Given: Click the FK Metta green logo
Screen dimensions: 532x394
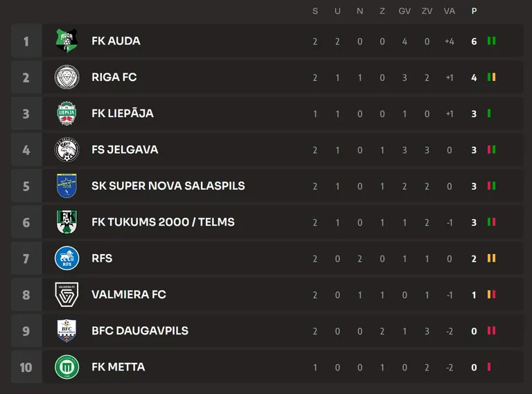Looking at the screenshot, I should click(x=66, y=367).
